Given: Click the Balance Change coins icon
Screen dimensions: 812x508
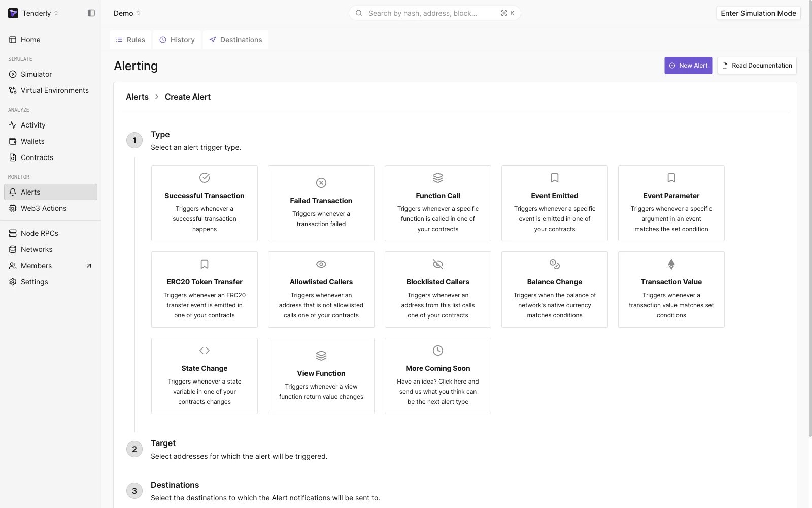Looking at the screenshot, I should click(555, 264).
